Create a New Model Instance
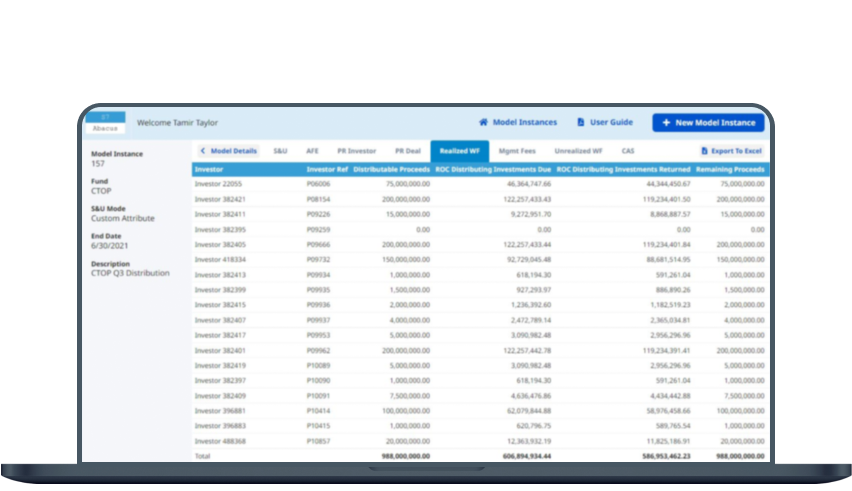 (x=709, y=123)
